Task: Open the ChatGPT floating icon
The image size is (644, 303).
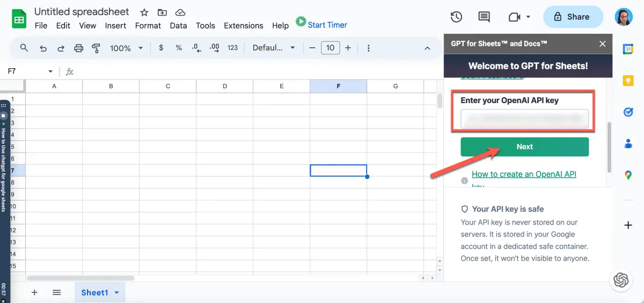Action: pos(621,280)
